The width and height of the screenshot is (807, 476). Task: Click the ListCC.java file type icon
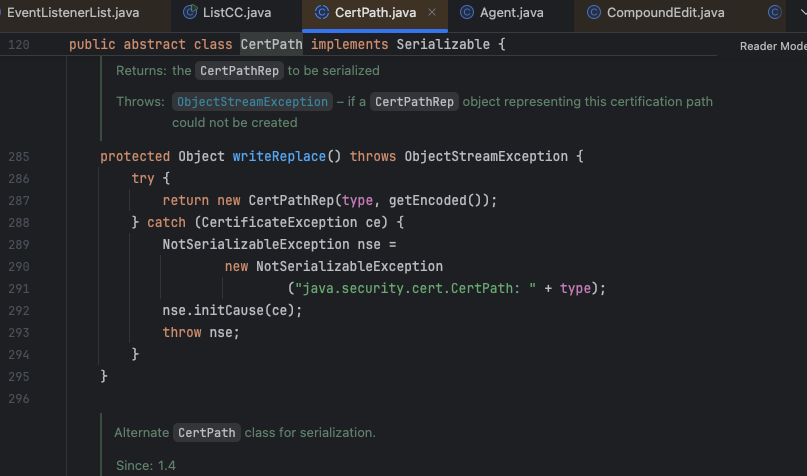tap(192, 13)
